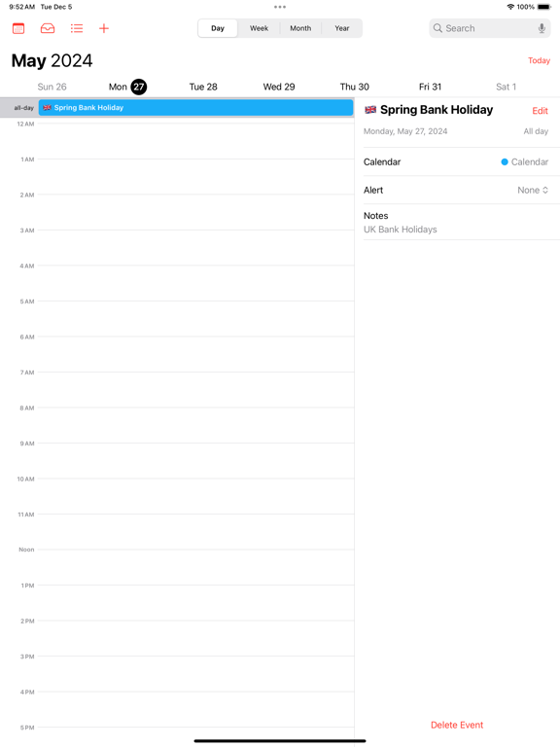This screenshot has height=747, width=560.
Task: Select Mon 27 in week strip
Action: coord(127,87)
